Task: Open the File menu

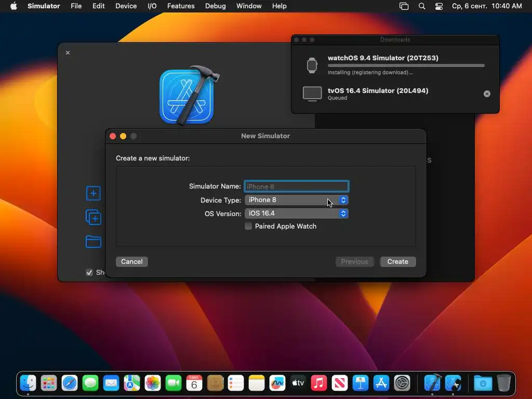Action: tap(76, 6)
